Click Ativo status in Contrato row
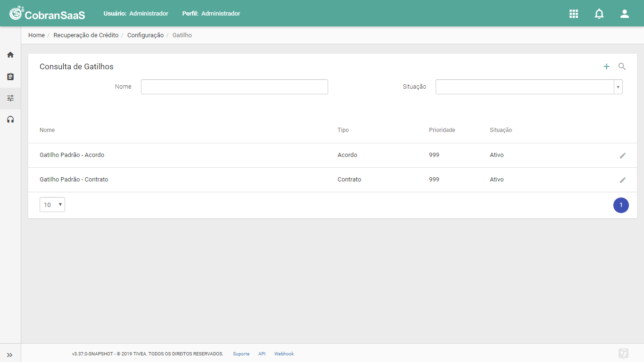This screenshot has width=644, height=362. click(x=497, y=180)
